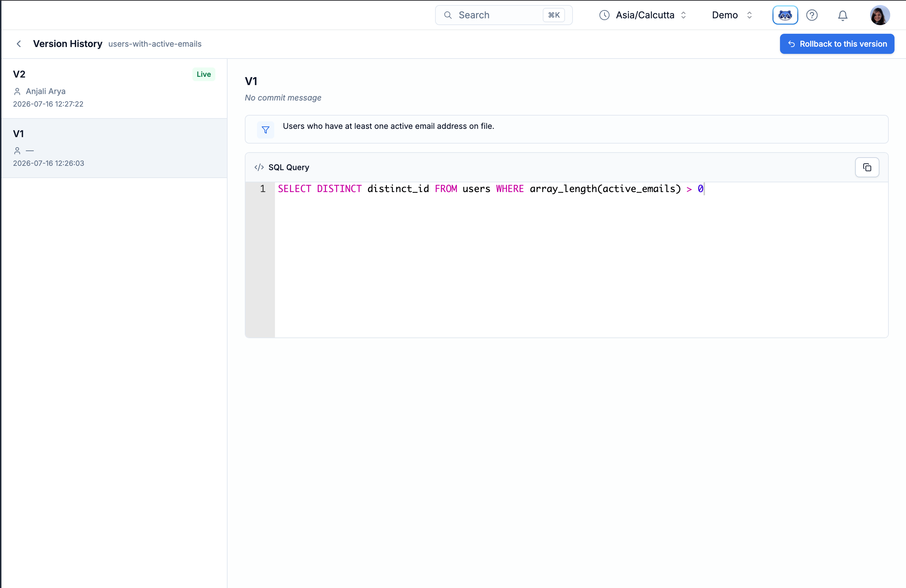This screenshot has height=588, width=906.
Task: Open the help question mark icon
Action: coord(812,15)
